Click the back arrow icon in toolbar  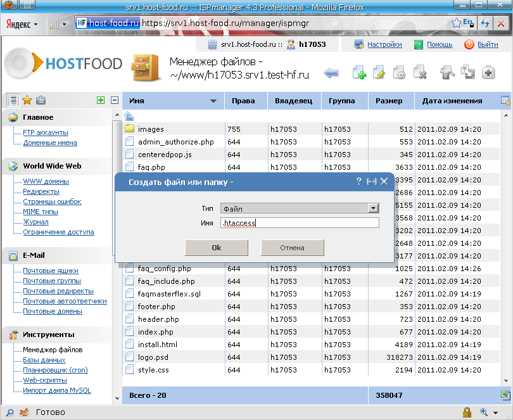[331, 73]
